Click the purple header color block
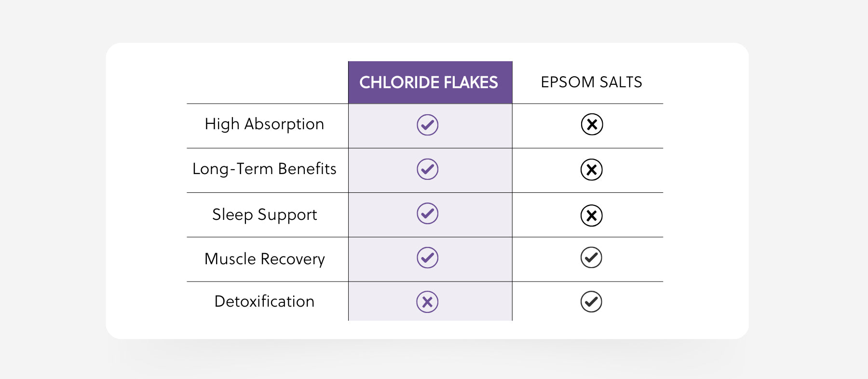 [x=430, y=82]
